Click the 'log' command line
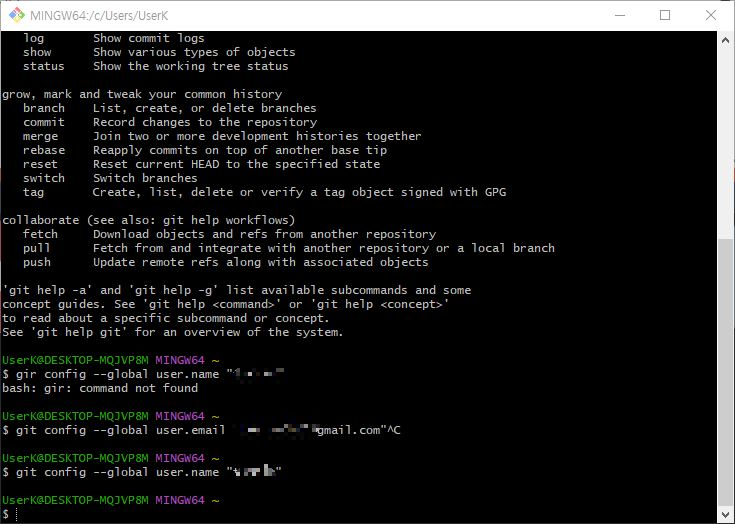Image resolution: width=735 pixels, height=524 pixels. 113,38
